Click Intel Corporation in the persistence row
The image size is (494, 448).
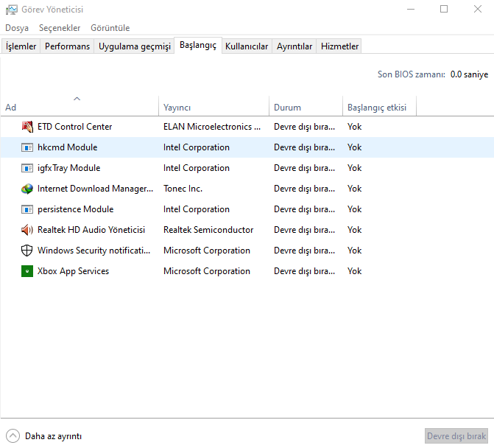coord(197,209)
